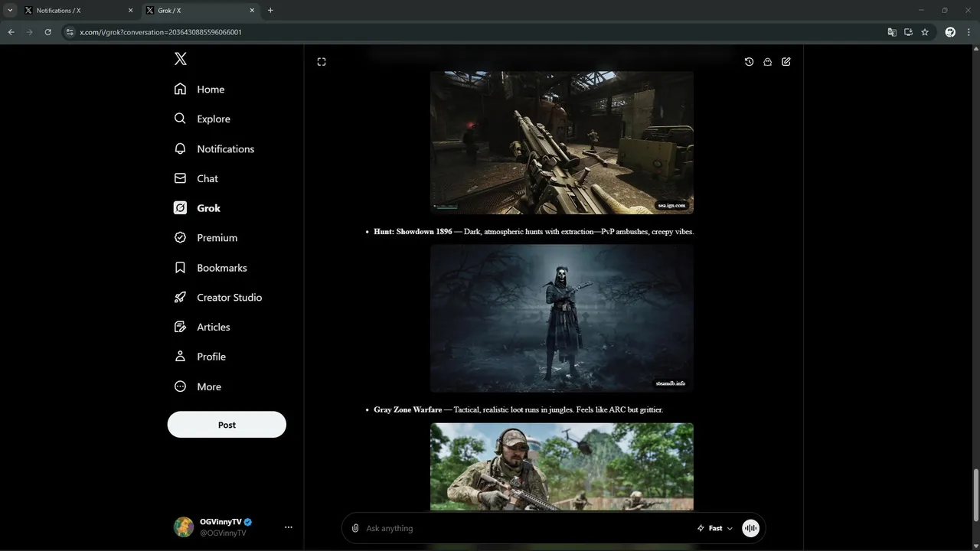The height and width of the screenshot is (551, 980).
Task: Click the Post button
Action: (227, 425)
